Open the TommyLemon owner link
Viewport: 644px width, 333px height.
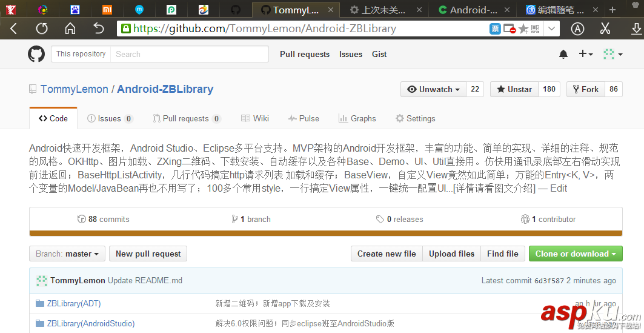pos(75,89)
